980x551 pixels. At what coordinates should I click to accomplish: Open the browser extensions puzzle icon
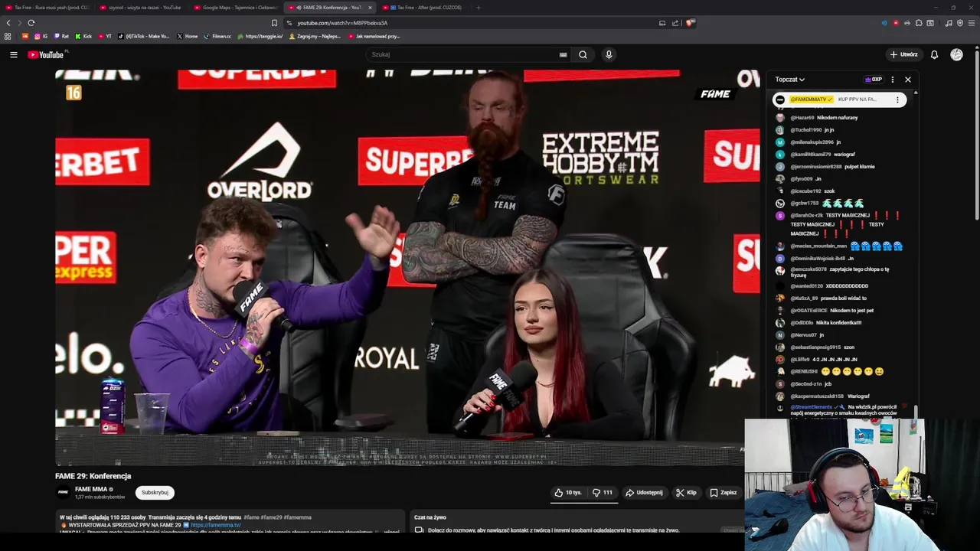(x=919, y=23)
